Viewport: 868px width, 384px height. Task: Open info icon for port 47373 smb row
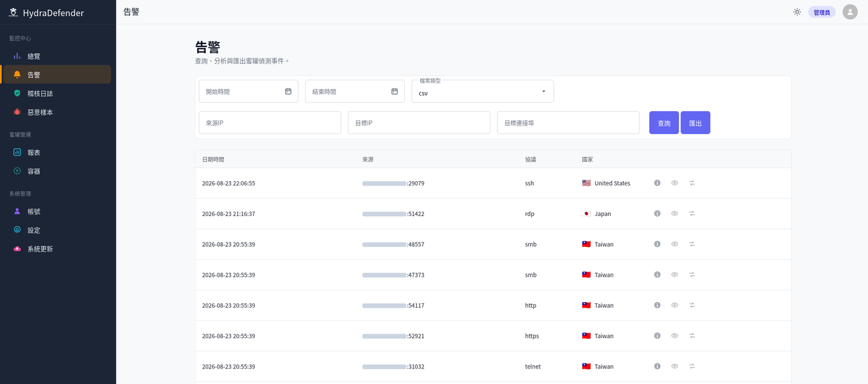[x=657, y=274]
